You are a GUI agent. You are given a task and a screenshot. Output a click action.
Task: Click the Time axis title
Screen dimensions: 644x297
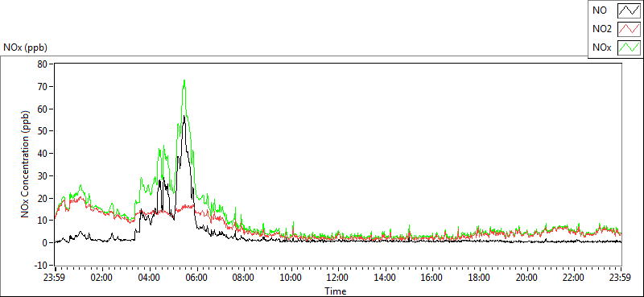click(336, 291)
